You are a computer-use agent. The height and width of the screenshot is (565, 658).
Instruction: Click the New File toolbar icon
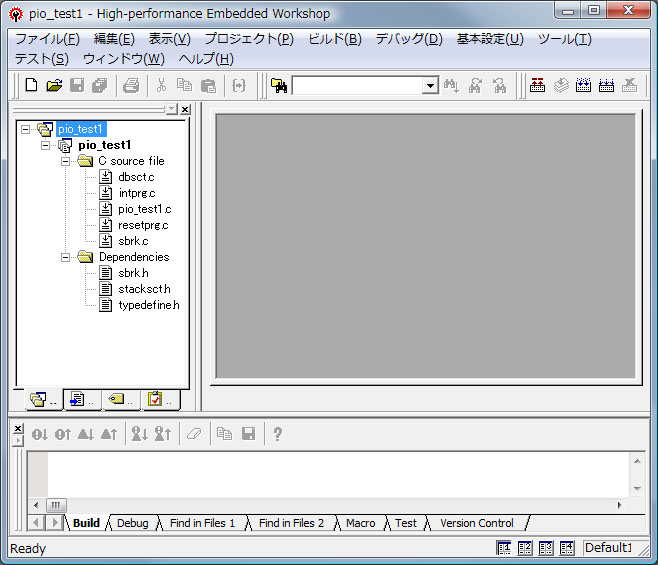point(31,86)
